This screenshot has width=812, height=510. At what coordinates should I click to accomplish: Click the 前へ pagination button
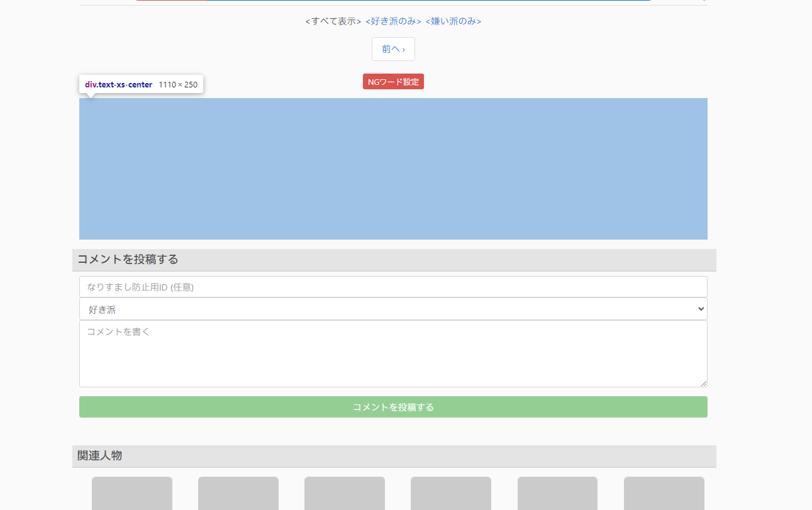(393, 48)
